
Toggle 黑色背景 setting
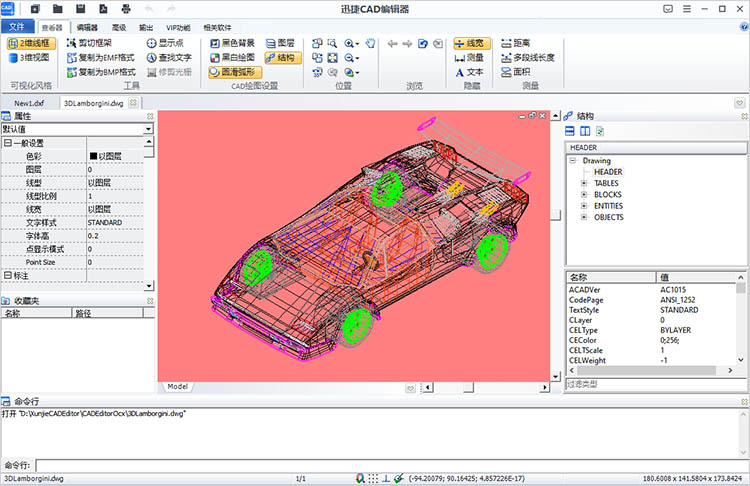click(x=232, y=44)
